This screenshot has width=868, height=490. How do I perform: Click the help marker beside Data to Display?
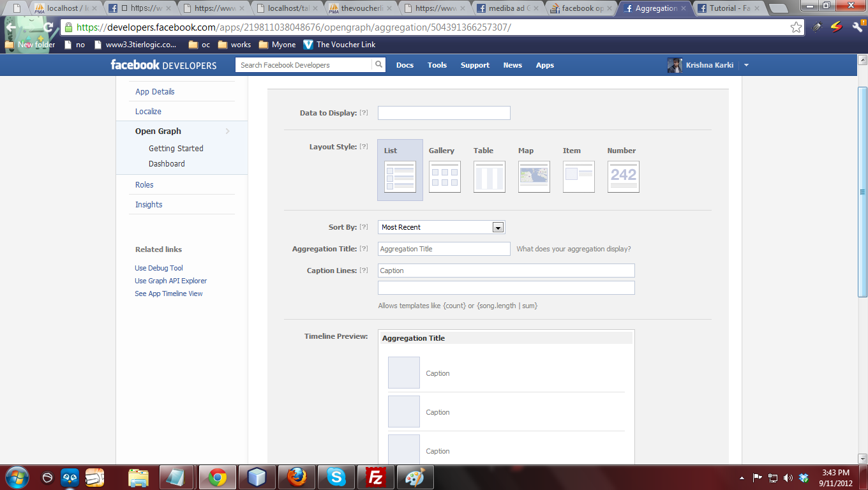click(x=364, y=113)
